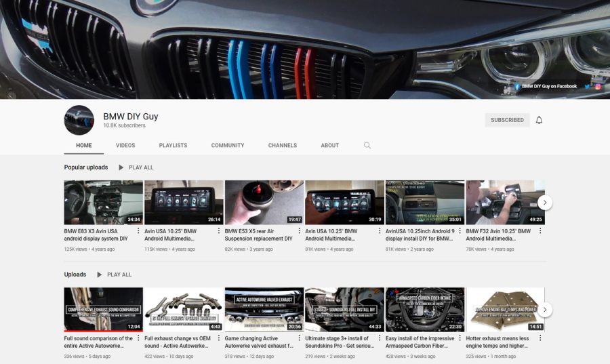Switch to the Videos tab
Image resolution: width=610 pixels, height=364 pixels.
click(125, 146)
